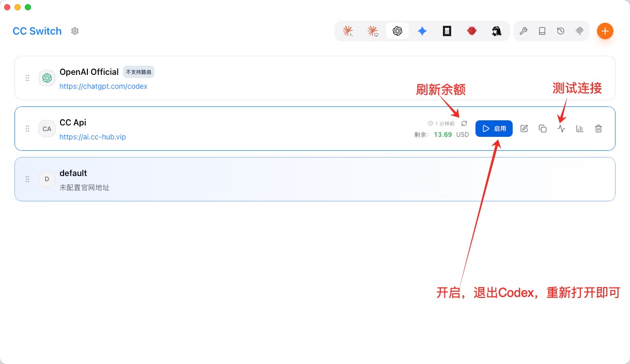This screenshot has width=630, height=364.
Task: Click the 1 分钟前 timestamp
Action: (x=444, y=124)
